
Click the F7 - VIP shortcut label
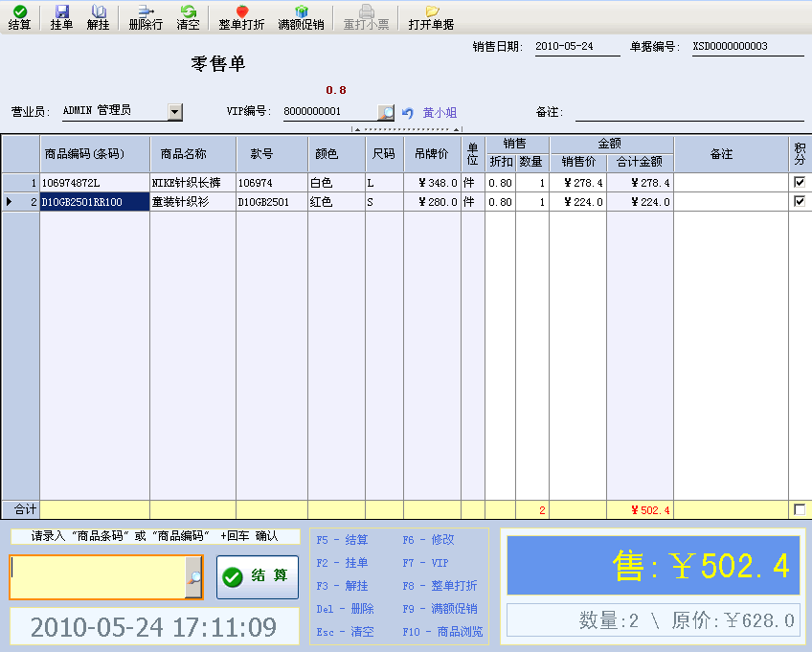click(426, 563)
